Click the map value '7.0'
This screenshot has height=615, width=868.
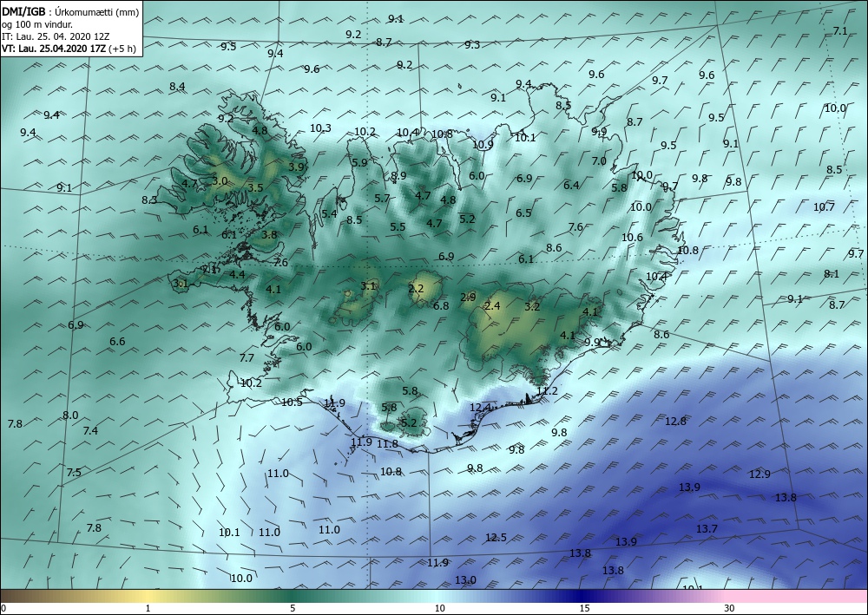599,161
